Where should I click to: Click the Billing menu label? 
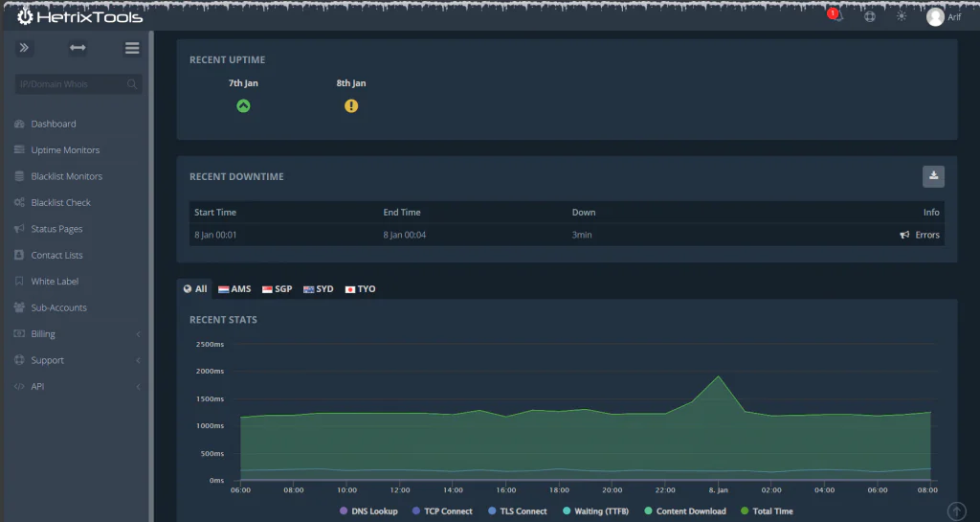pos(43,334)
